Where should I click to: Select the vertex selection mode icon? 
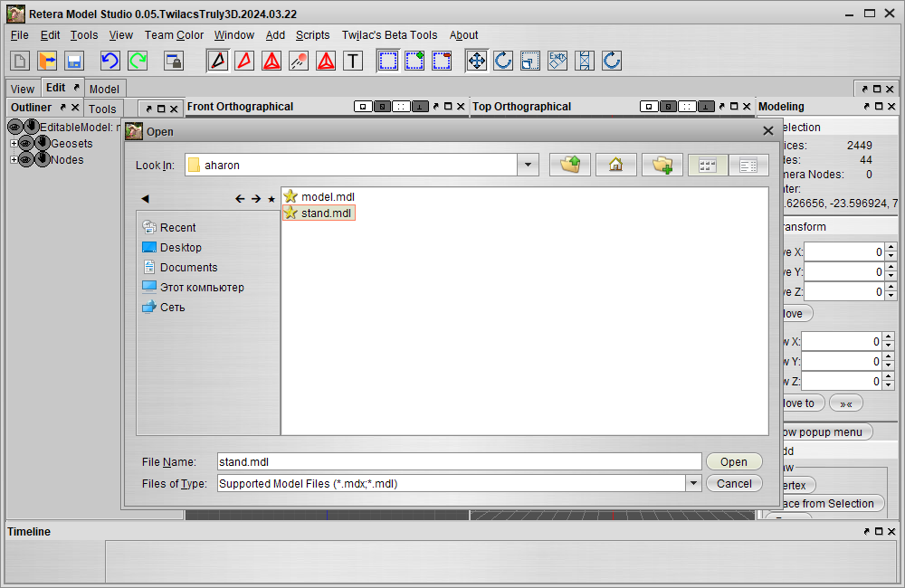[x=218, y=61]
